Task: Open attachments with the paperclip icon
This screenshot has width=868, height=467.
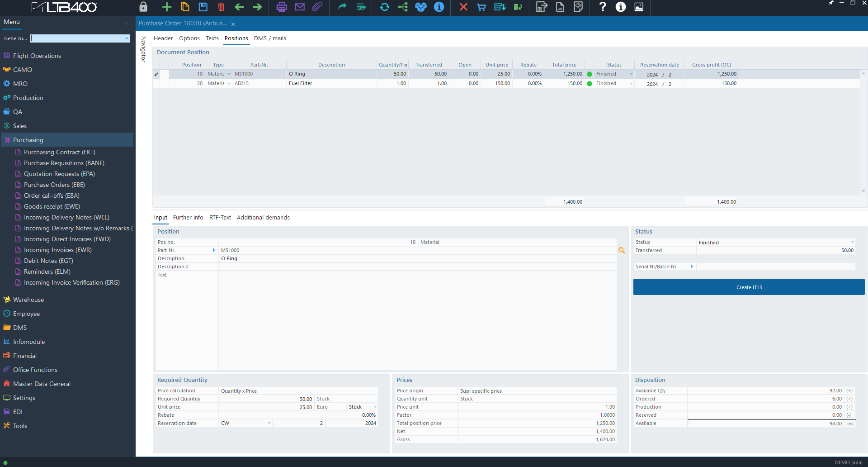Action: tap(317, 7)
